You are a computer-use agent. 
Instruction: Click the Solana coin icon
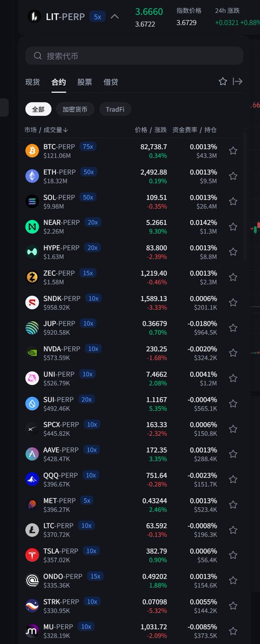coord(32,201)
